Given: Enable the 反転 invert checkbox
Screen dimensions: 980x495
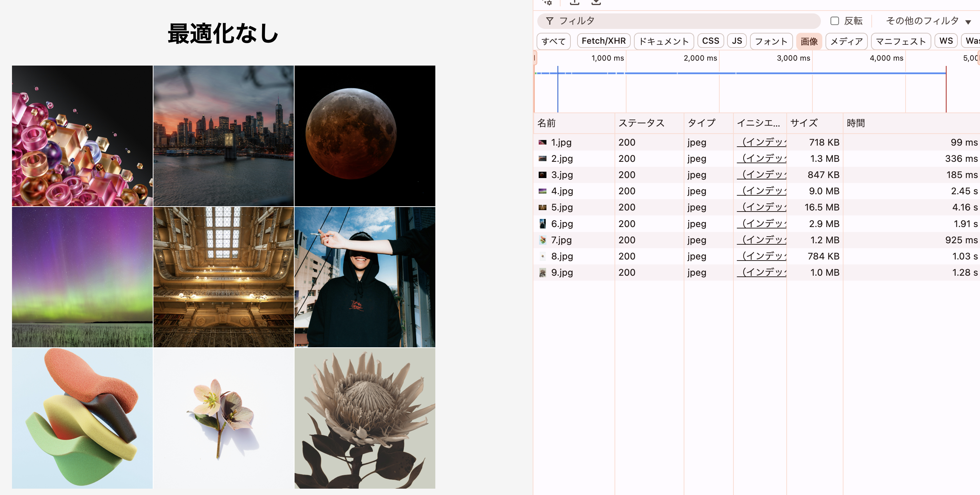Looking at the screenshot, I should point(835,21).
